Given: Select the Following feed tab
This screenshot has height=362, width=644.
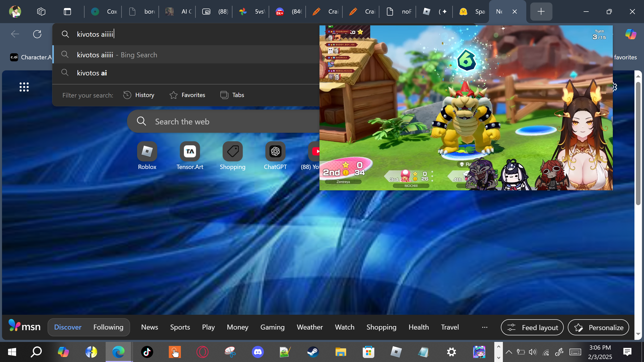Looking at the screenshot, I should coord(108,327).
